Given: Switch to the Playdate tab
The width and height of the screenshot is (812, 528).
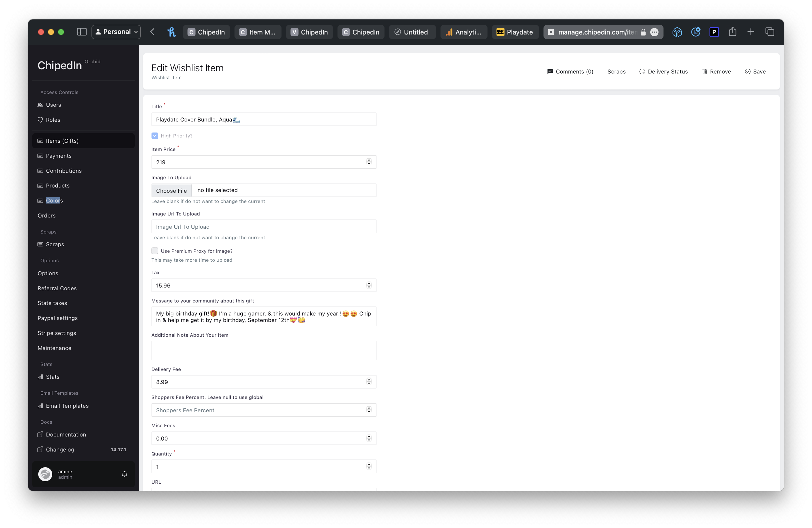Looking at the screenshot, I should [x=515, y=32].
